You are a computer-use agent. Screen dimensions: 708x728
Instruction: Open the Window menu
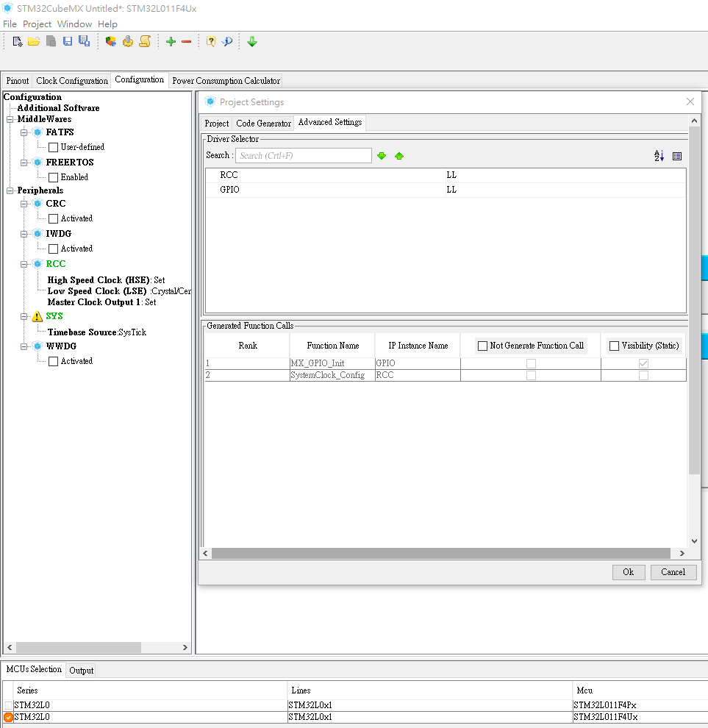point(74,24)
